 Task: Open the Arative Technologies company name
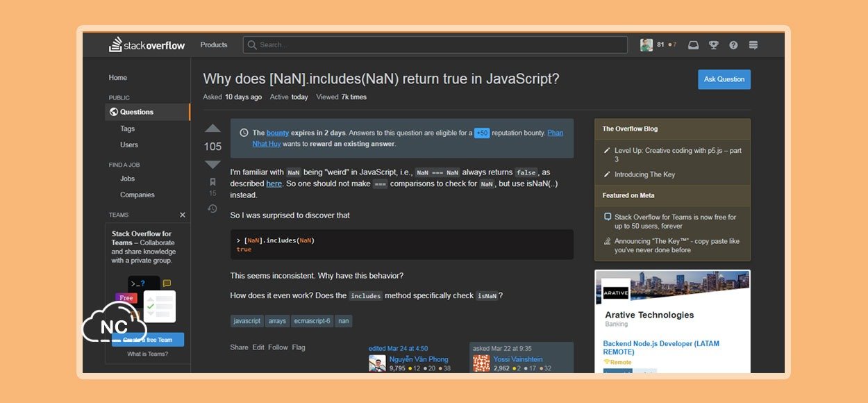click(x=649, y=315)
